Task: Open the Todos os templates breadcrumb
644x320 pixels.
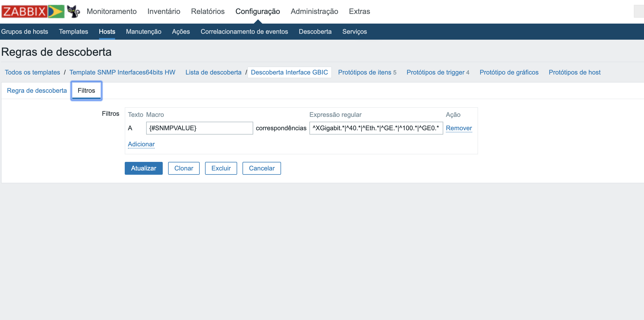Action: (x=32, y=72)
